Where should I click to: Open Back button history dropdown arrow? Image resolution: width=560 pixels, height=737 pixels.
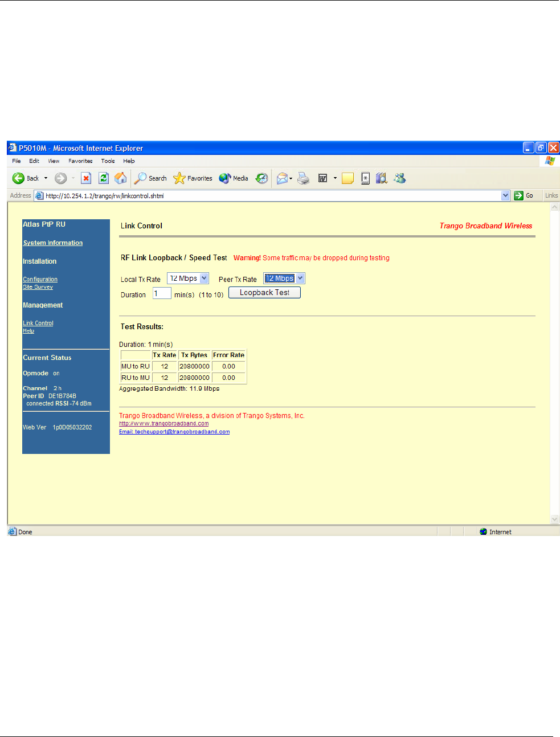click(46, 178)
